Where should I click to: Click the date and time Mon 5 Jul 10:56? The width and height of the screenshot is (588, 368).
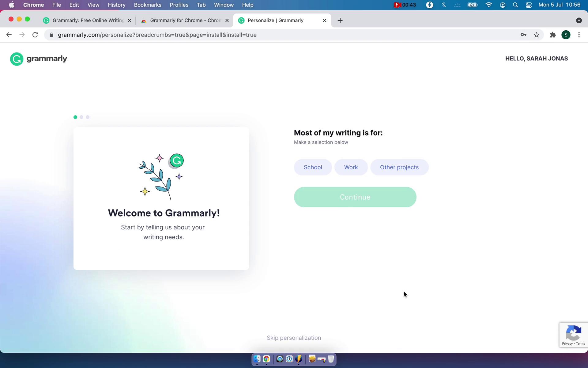click(559, 5)
